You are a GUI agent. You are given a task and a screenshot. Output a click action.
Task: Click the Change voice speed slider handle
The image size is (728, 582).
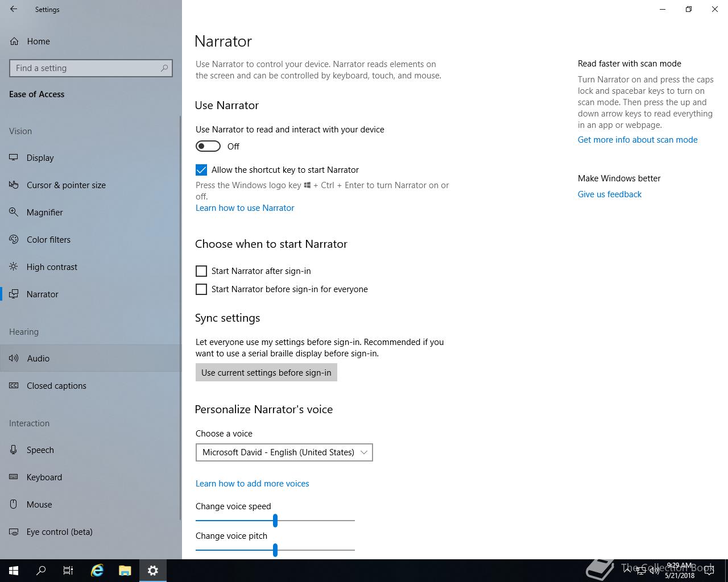[x=275, y=520]
